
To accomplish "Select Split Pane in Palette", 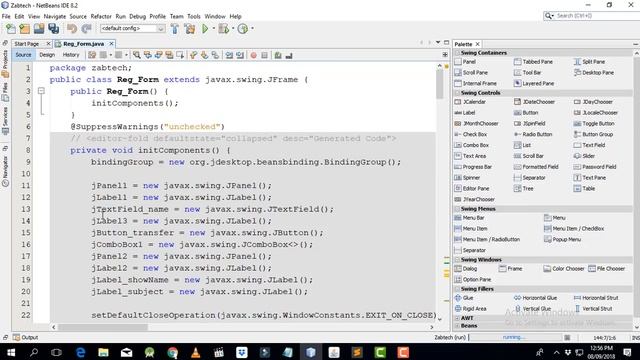I will click(x=589, y=62).
